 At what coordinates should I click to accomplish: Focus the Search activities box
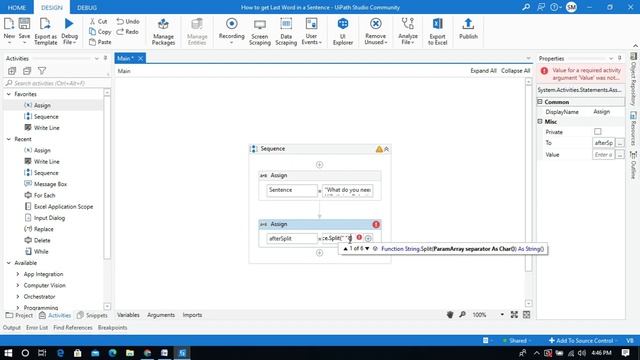57,83
